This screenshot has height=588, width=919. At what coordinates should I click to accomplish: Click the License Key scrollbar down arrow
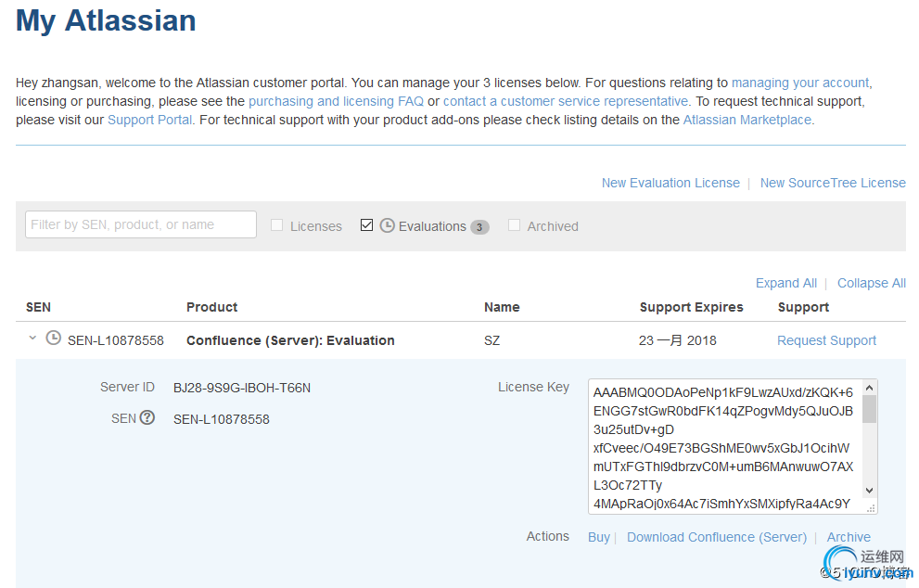pyautogui.click(x=870, y=490)
